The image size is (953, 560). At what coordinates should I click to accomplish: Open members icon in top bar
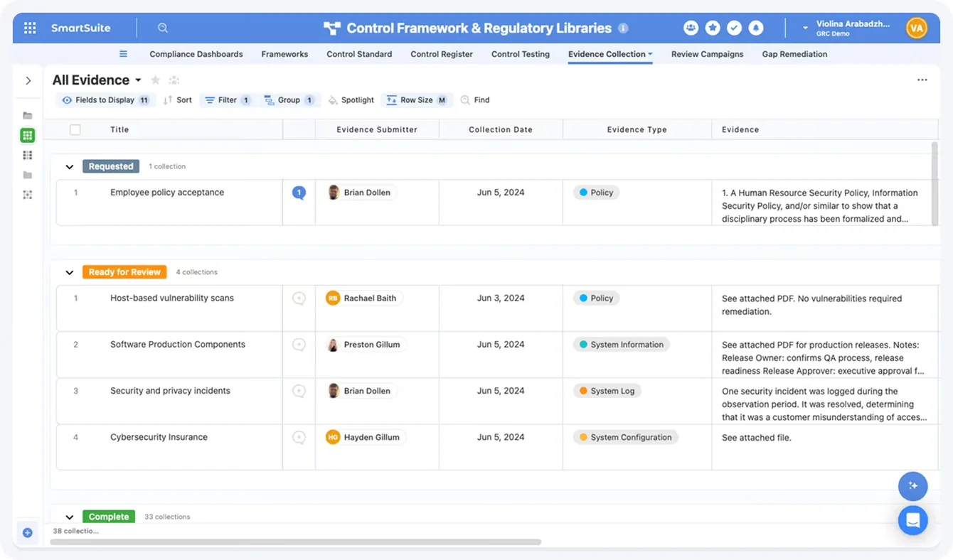(x=691, y=28)
